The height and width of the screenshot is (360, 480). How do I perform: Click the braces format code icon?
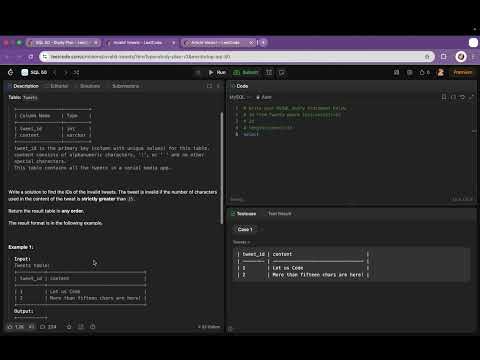pos(453,97)
